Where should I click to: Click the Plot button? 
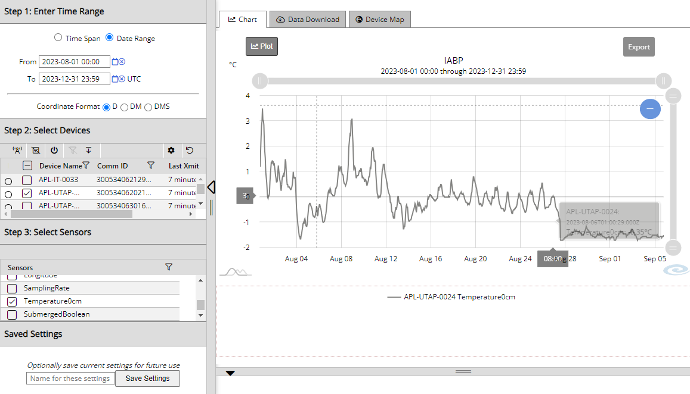262,46
